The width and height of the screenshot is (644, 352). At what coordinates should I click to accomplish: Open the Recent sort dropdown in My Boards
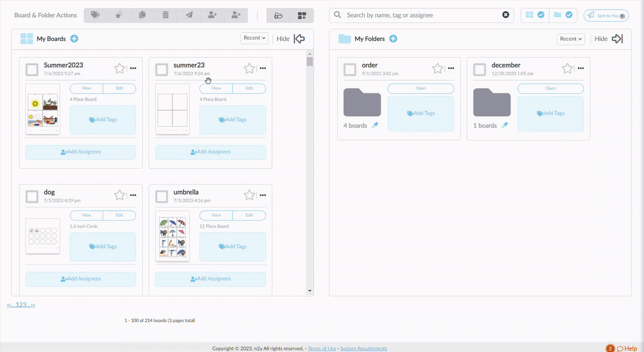coord(254,38)
